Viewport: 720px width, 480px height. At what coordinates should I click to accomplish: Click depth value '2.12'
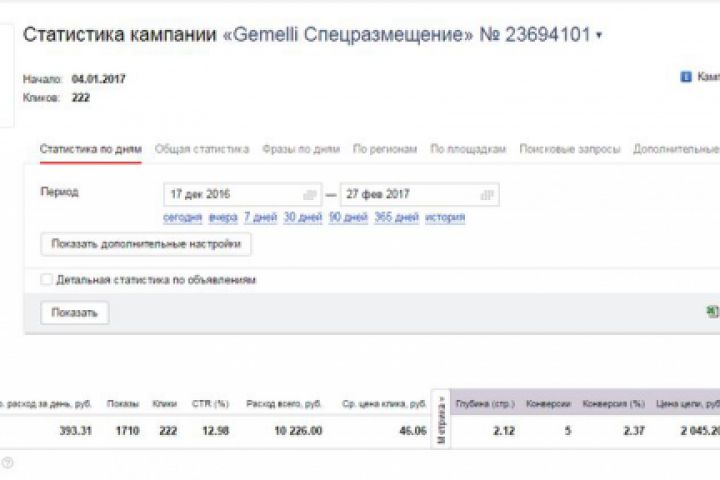(504, 431)
